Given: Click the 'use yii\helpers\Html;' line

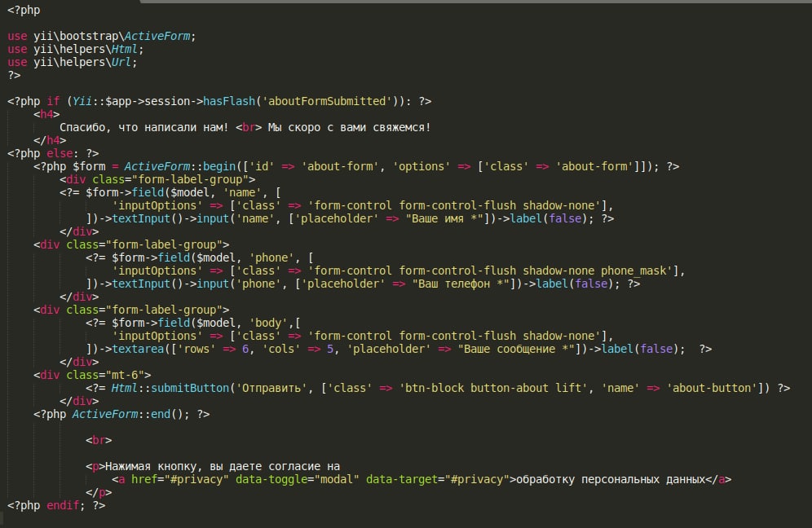Looking at the screenshot, I should point(75,49).
